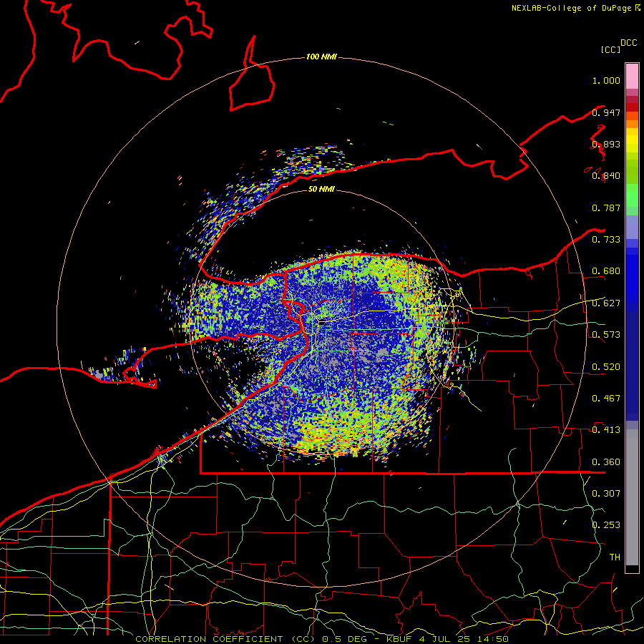Pick the gray segment of the color bar
644x644 pixels.
coord(632,497)
